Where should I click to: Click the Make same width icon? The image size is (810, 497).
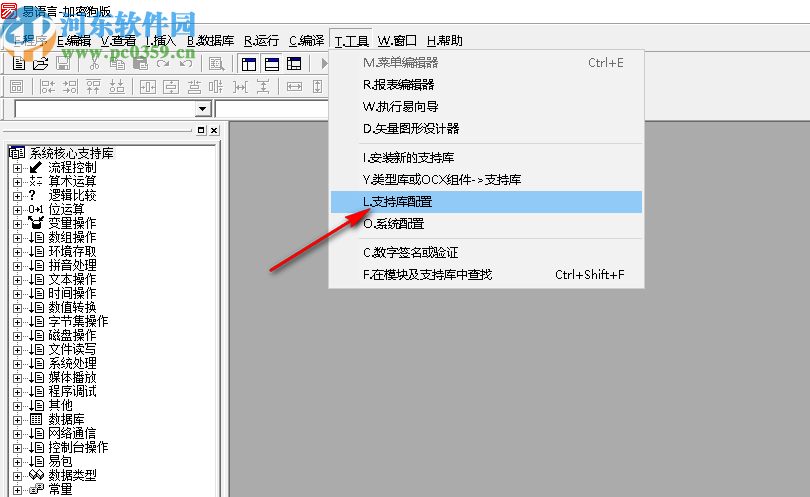294,86
